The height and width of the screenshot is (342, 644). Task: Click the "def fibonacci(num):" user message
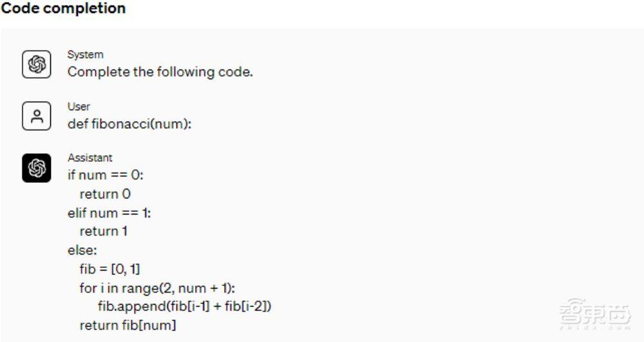click(x=129, y=124)
